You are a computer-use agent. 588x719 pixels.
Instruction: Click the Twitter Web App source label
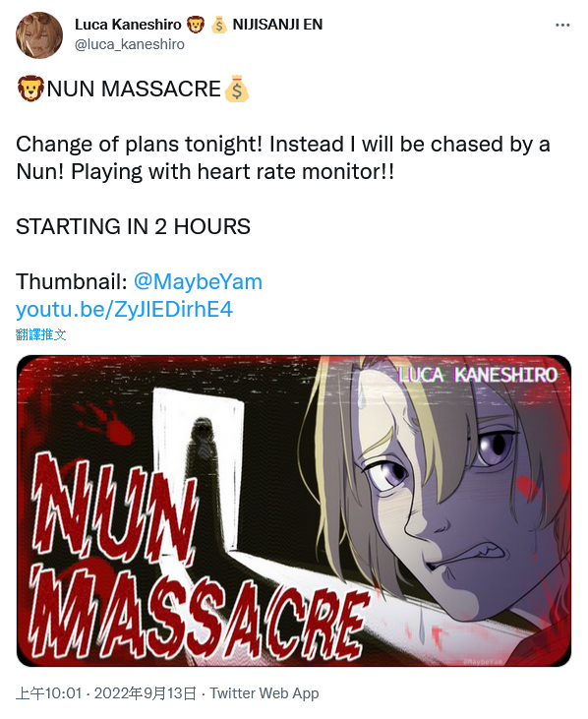265,693
